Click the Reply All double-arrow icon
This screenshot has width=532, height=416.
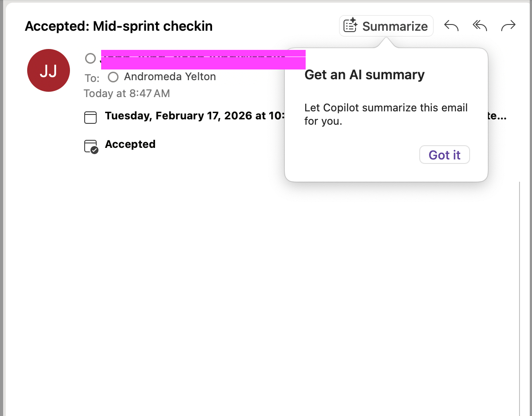(x=479, y=26)
